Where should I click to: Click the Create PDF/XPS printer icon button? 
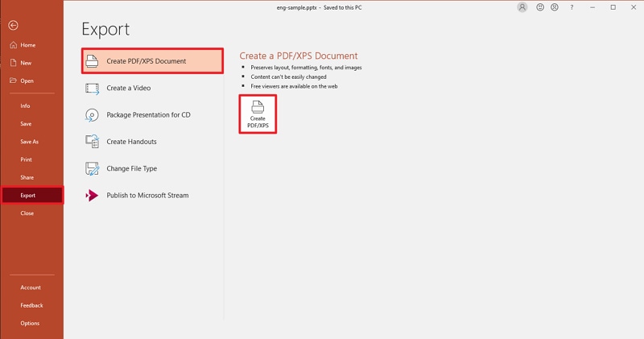tap(258, 114)
